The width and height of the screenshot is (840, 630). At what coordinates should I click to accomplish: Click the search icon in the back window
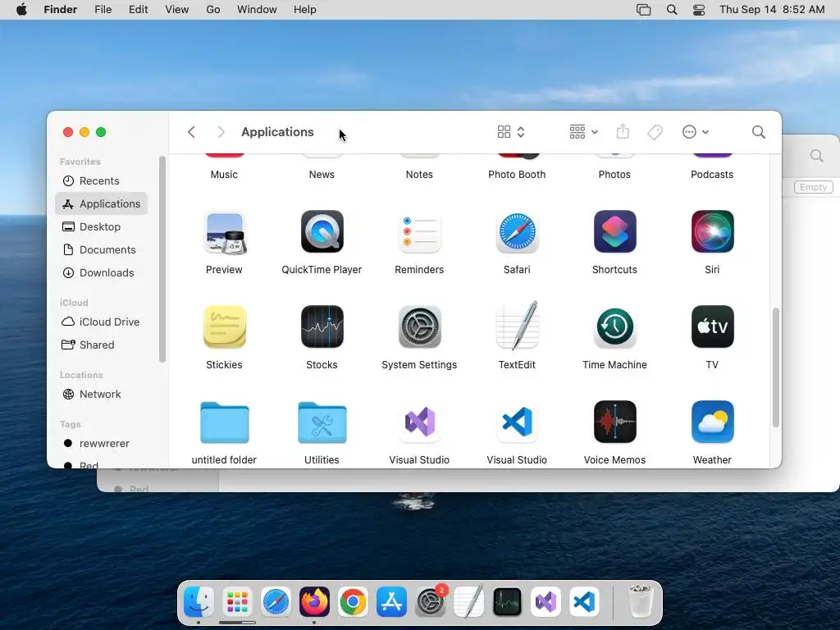[816, 156]
